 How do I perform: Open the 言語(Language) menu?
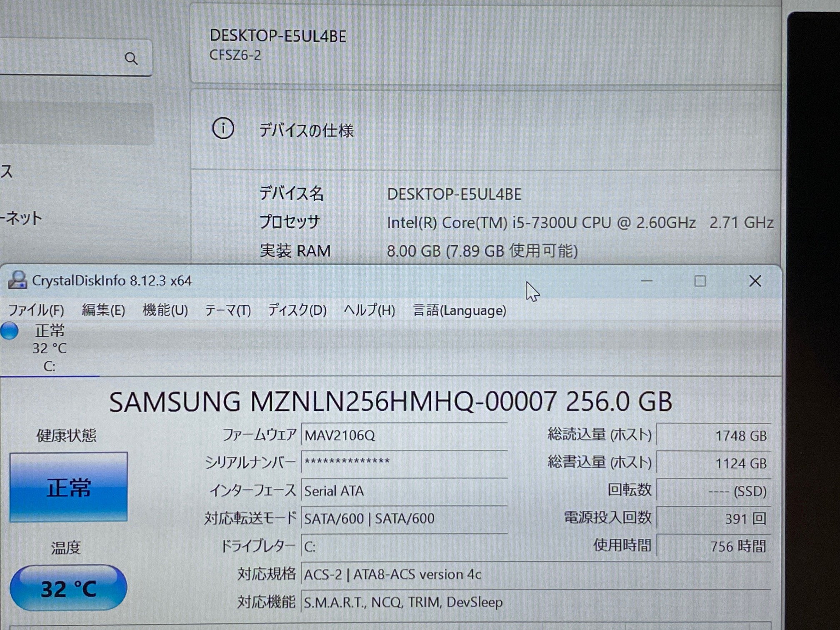(x=459, y=310)
